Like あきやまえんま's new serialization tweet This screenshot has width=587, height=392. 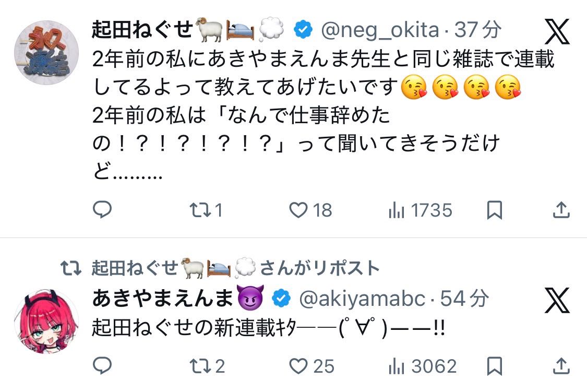pos(297,366)
